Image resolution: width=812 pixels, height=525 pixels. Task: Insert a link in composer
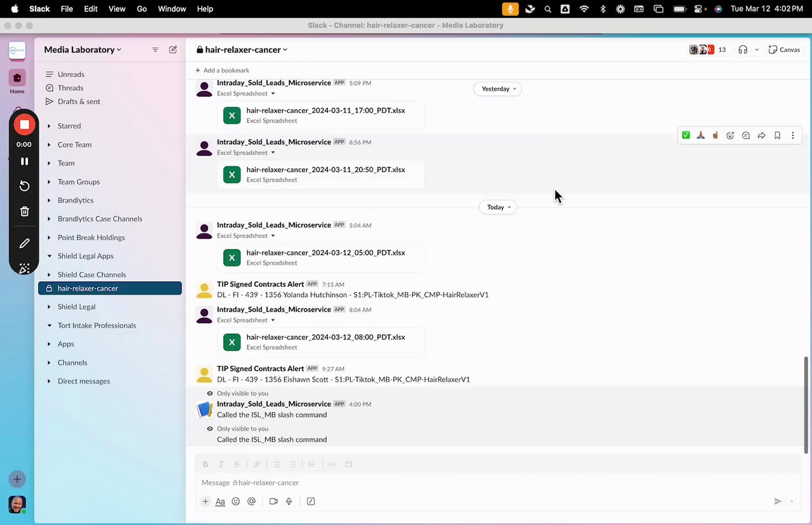click(257, 464)
